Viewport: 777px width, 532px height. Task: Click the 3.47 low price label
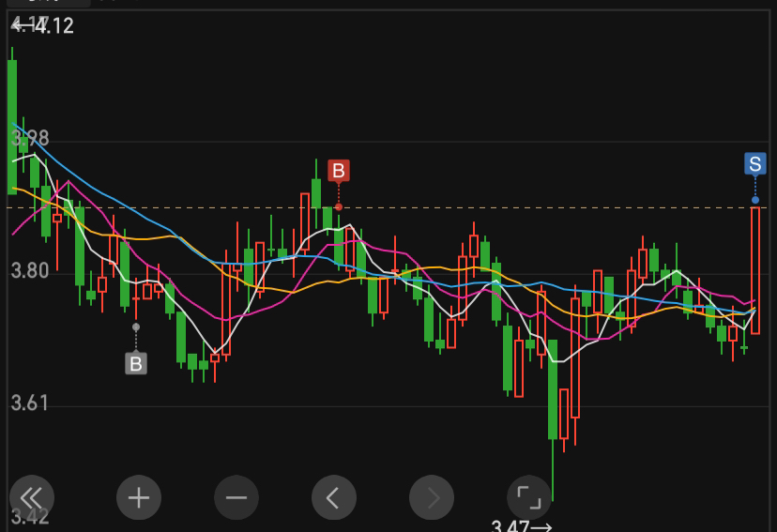coord(522,526)
